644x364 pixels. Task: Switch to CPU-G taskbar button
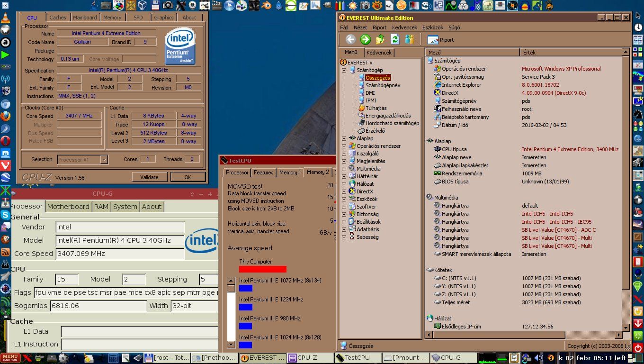(x=454, y=358)
